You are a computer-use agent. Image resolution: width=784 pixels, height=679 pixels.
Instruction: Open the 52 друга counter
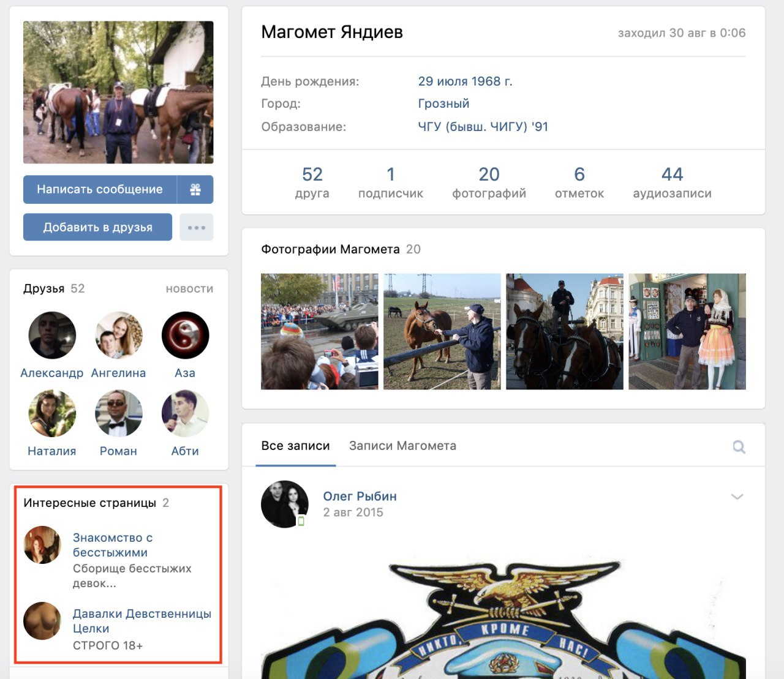pos(312,182)
